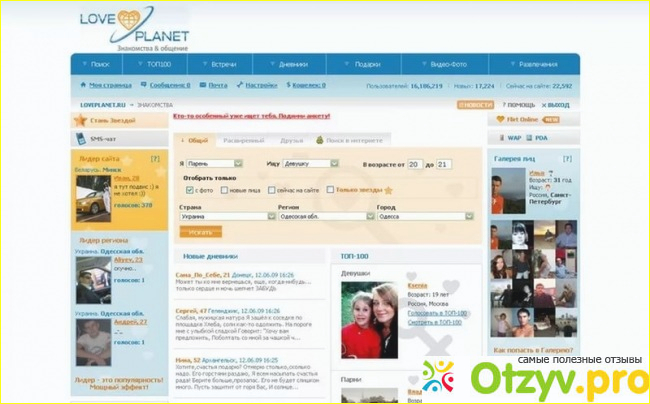Open SMS-чат via the phone icon
The height and width of the screenshot is (404, 650).
[x=80, y=139]
